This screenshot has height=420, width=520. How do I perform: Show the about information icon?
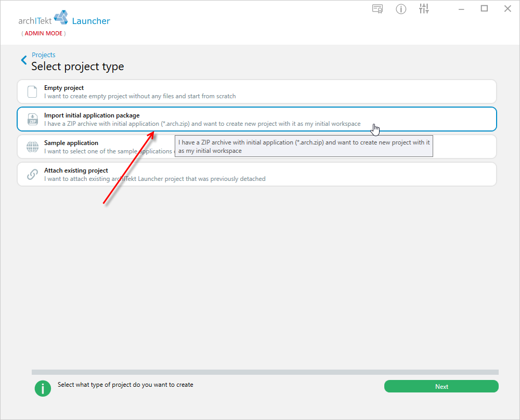click(x=401, y=9)
